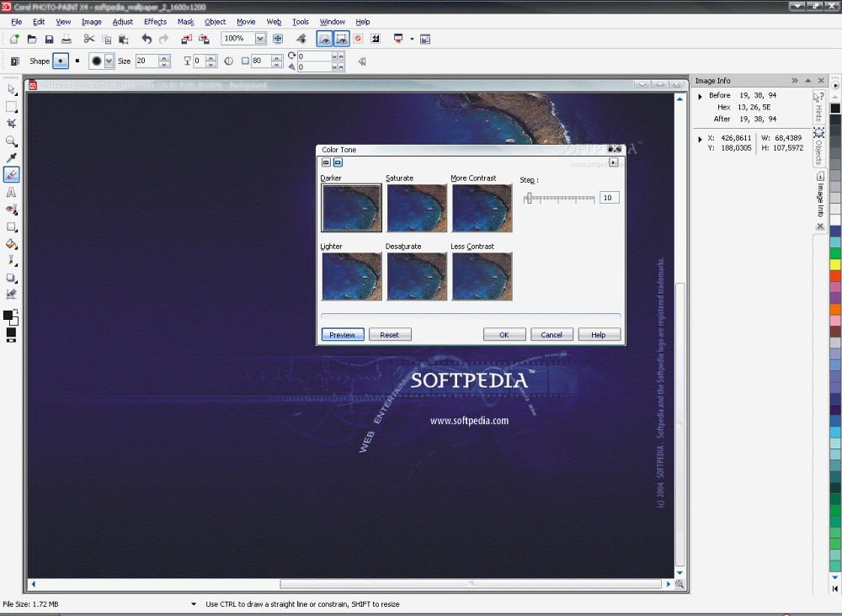Image resolution: width=842 pixels, height=616 pixels.
Task: Select the Zoom tool in toolbox
Action: [11, 141]
